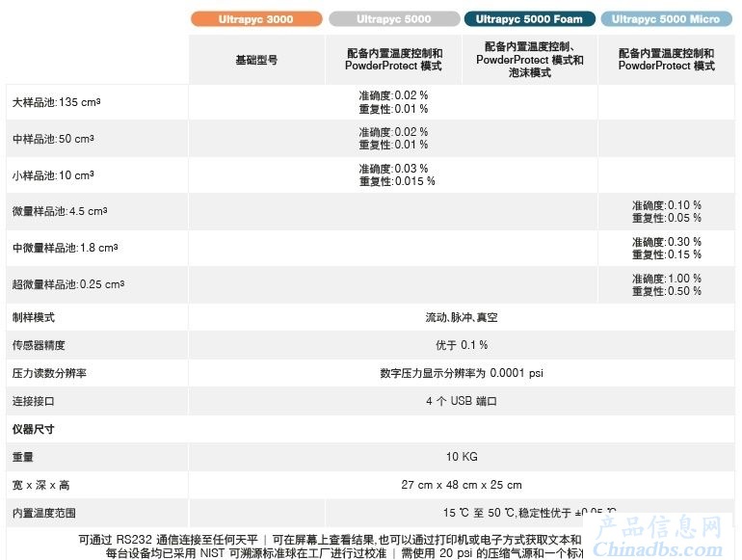Click the '准确度:1.00 %' value cell
The image size is (742, 560).
coord(666,284)
